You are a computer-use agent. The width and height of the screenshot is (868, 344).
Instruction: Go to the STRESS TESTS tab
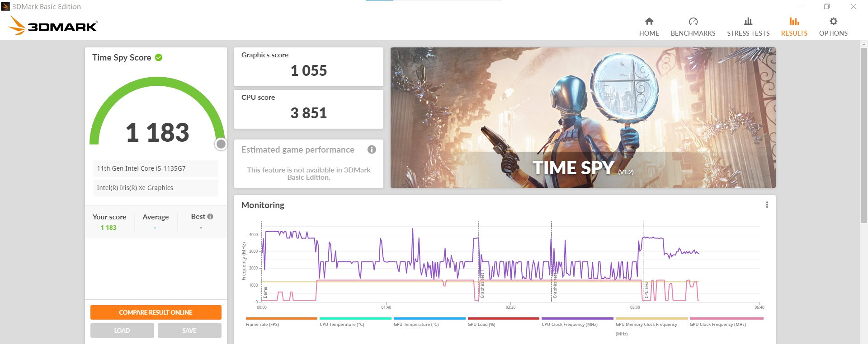click(x=748, y=27)
